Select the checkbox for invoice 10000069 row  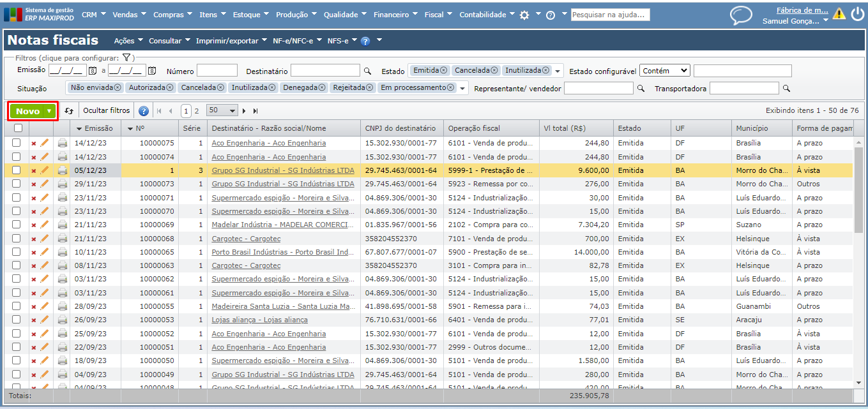17,225
